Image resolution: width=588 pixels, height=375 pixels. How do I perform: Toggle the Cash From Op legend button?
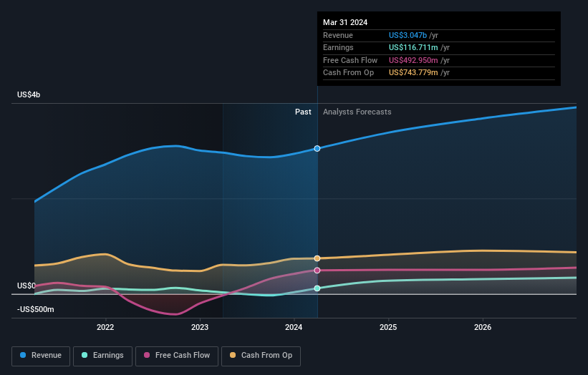(261, 356)
